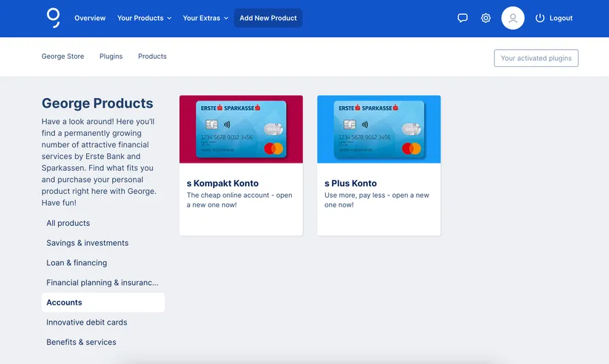This screenshot has height=364, width=609.
Task: Open the s Kompakt Konto card image
Action: (x=241, y=129)
